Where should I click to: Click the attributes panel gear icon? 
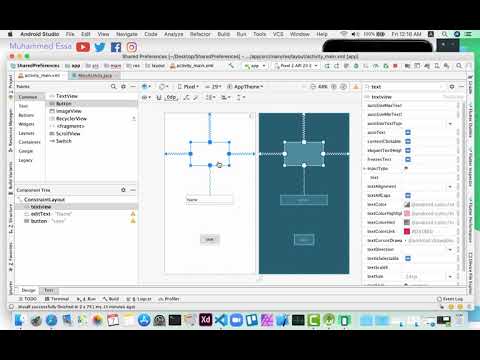pos(452,87)
